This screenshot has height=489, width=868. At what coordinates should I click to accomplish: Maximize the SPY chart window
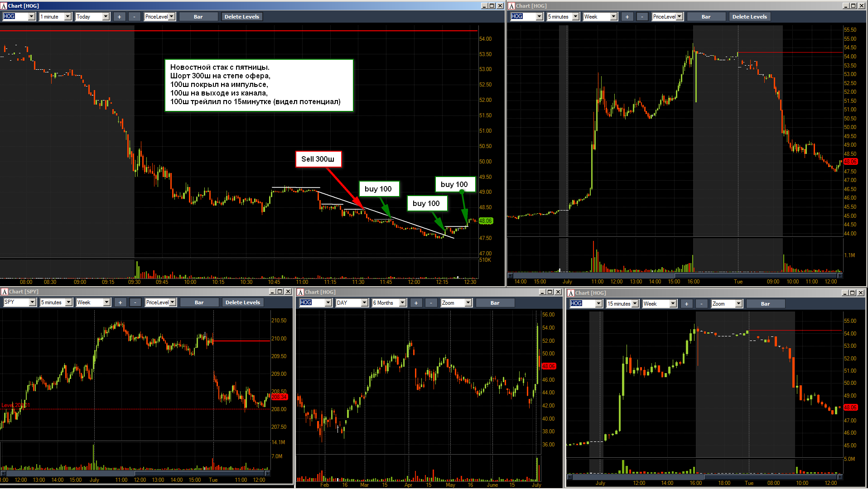280,292
